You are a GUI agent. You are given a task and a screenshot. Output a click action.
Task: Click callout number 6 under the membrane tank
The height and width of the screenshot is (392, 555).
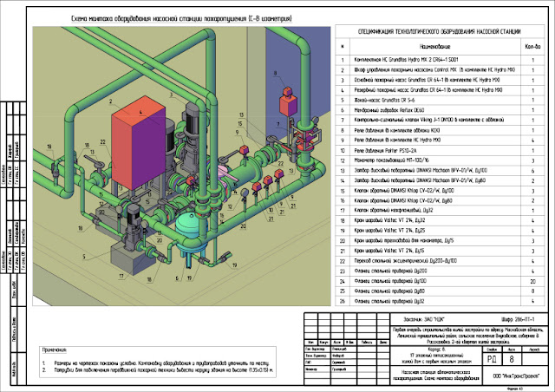pyautogui.click(x=177, y=278)
